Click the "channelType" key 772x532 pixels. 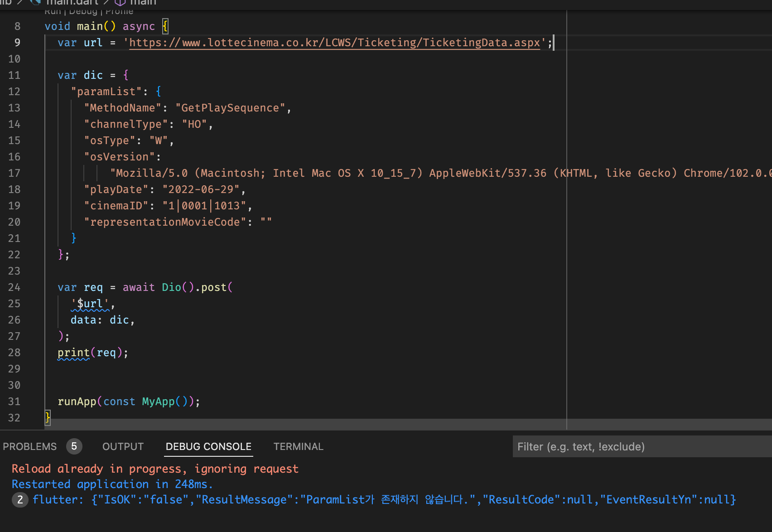125,124
